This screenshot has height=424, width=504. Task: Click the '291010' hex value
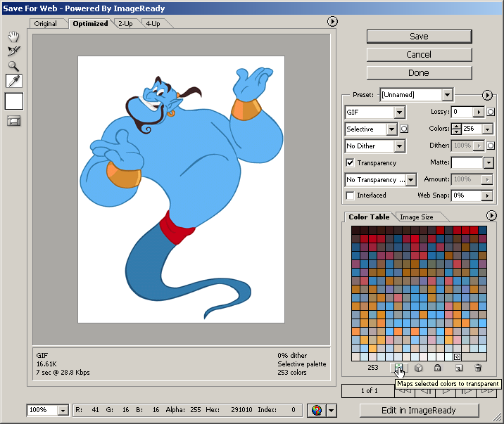pos(241,410)
